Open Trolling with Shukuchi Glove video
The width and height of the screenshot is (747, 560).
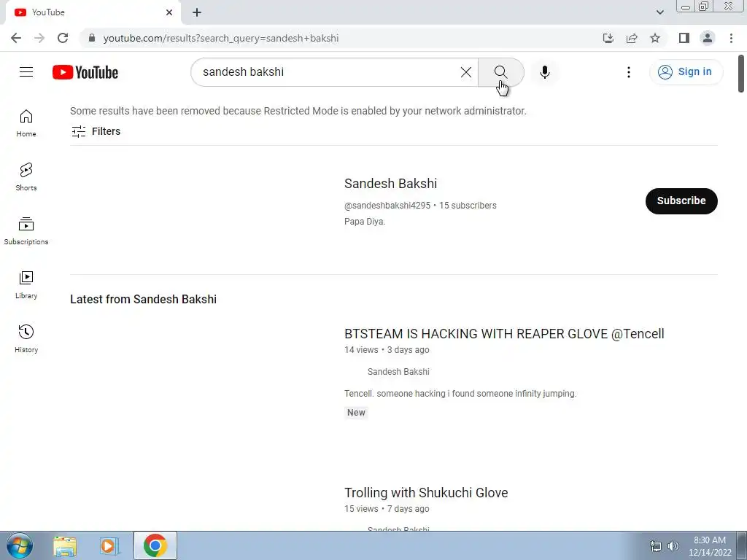(426, 492)
